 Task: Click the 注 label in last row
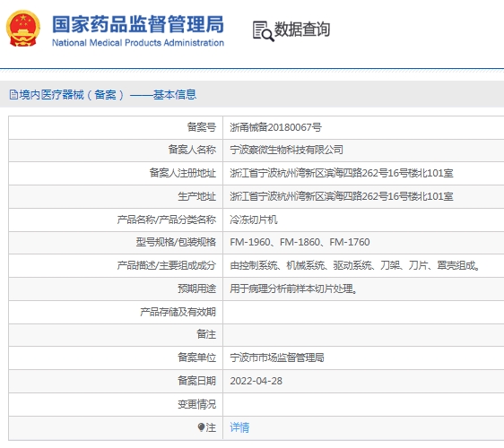click(x=211, y=427)
